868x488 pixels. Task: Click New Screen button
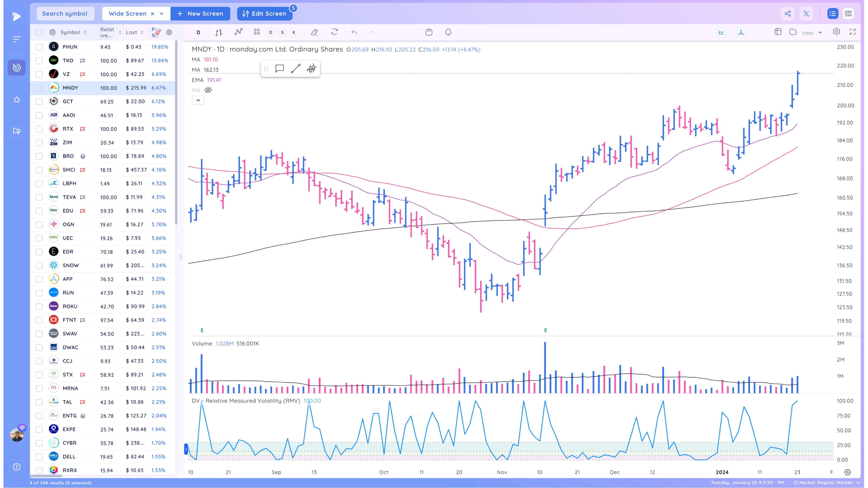(200, 13)
